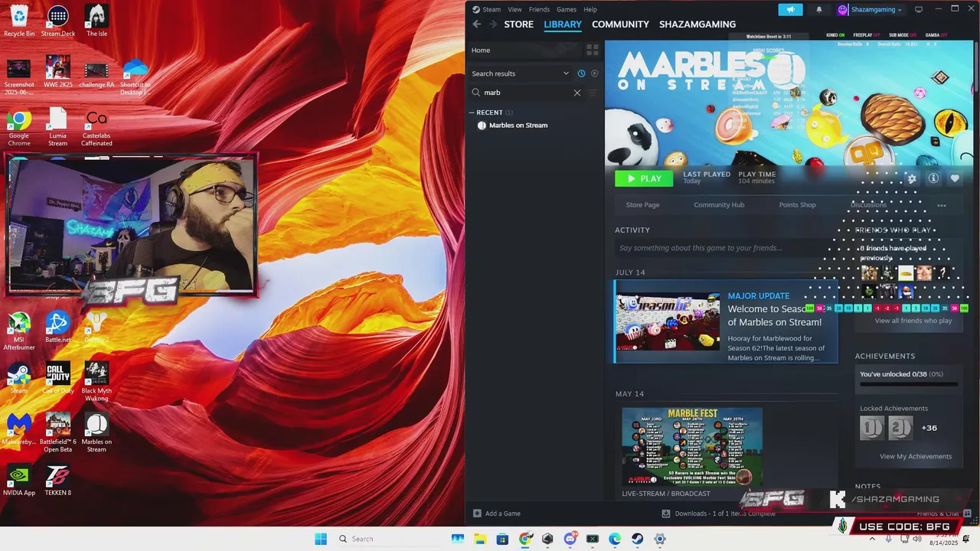
Task: Switch library to grid collections view
Action: click(x=592, y=50)
